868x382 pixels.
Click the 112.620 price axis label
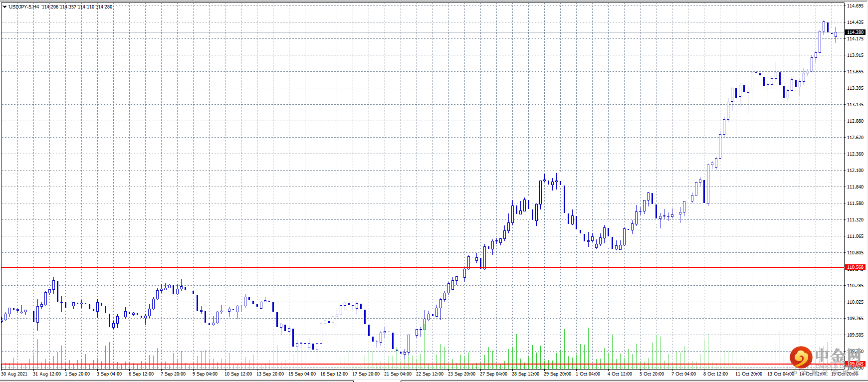(855, 138)
